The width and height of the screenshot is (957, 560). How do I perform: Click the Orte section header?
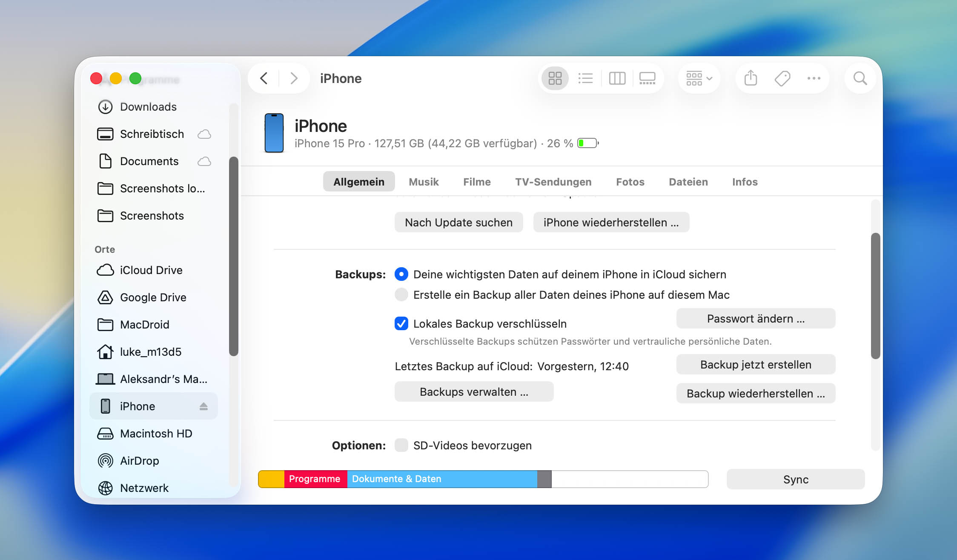pyautogui.click(x=105, y=250)
